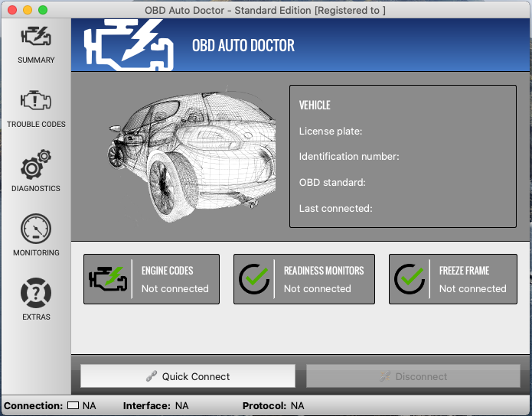Viewport: 532px width, 416px height.
Task: Click the checkmark icon in Freeze Frame tile
Action: pyautogui.click(x=410, y=279)
